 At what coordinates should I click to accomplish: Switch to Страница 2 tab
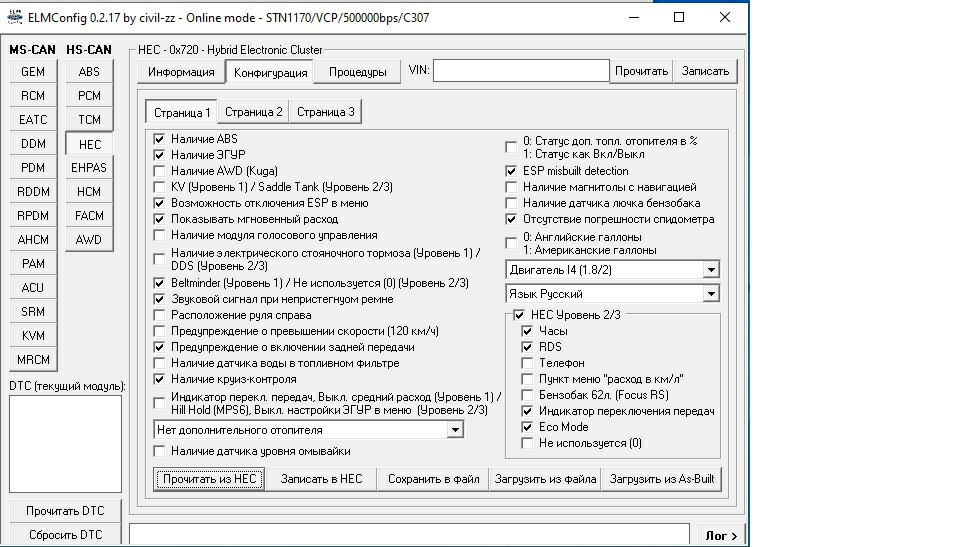pyautogui.click(x=253, y=111)
